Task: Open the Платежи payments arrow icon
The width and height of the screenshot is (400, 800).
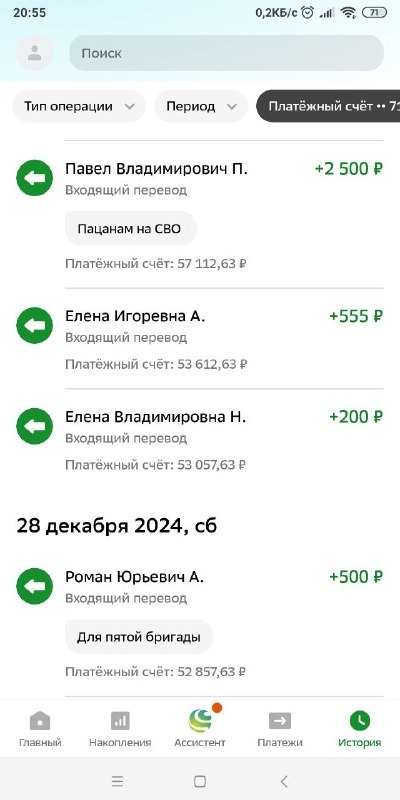Action: pyautogui.click(x=280, y=721)
